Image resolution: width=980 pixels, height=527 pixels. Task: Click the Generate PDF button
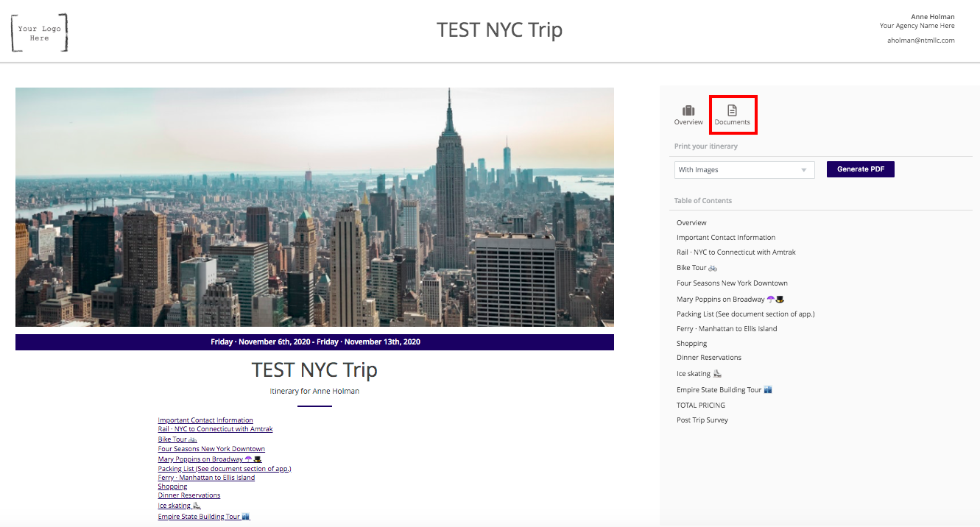pyautogui.click(x=860, y=169)
